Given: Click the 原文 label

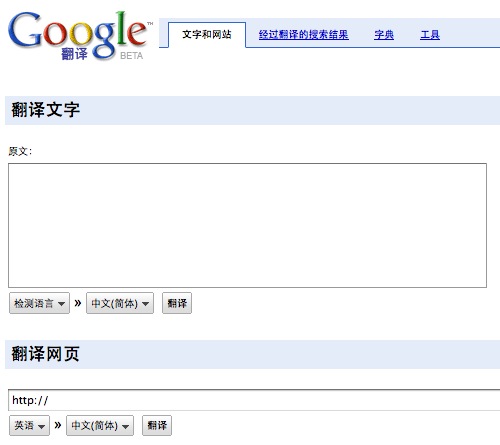Looking at the screenshot, I should coord(20,152).
